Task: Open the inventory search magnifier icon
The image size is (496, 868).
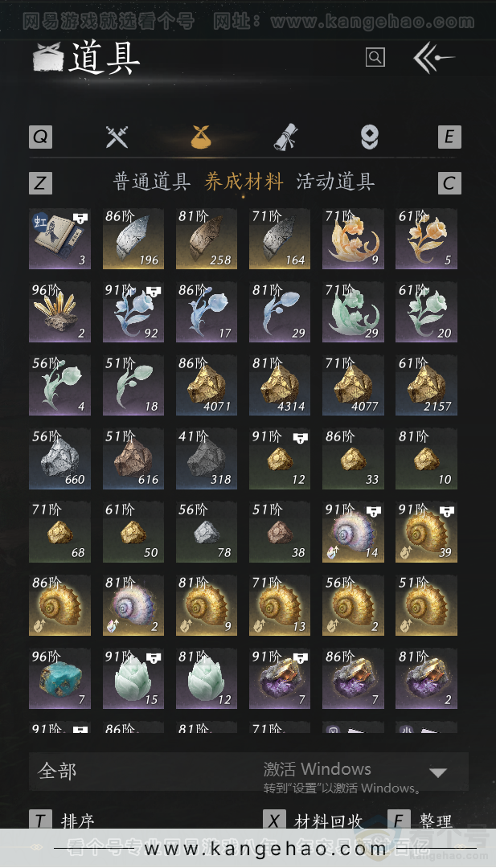Action: pos(375,57)
